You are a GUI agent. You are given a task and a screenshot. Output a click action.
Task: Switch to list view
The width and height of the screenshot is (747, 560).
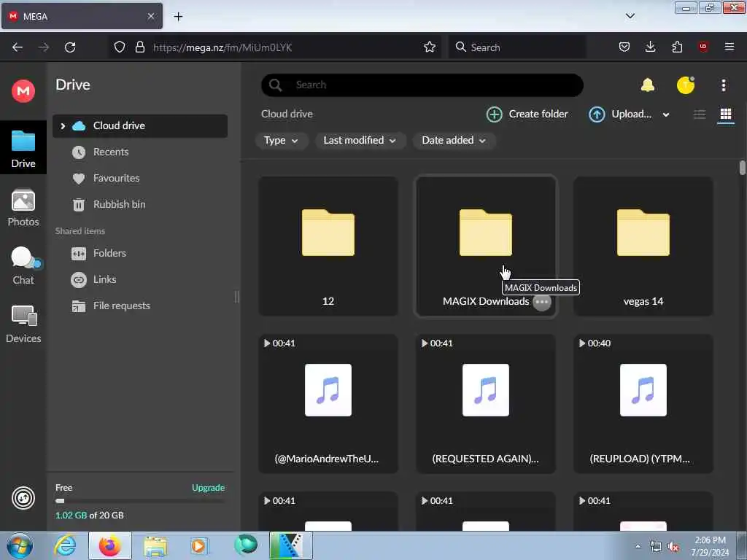click(700, 114)
